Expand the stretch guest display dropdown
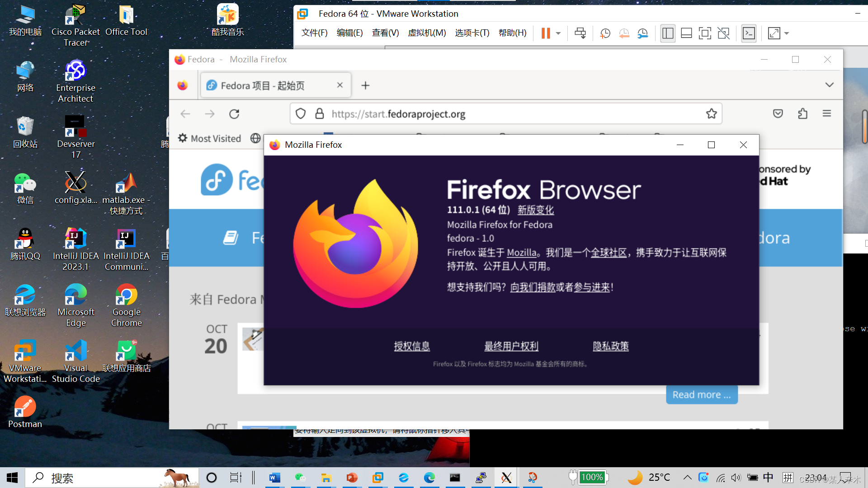Viewport: 868px width, 488px height. pyautogui.click(x=787, y=33)
